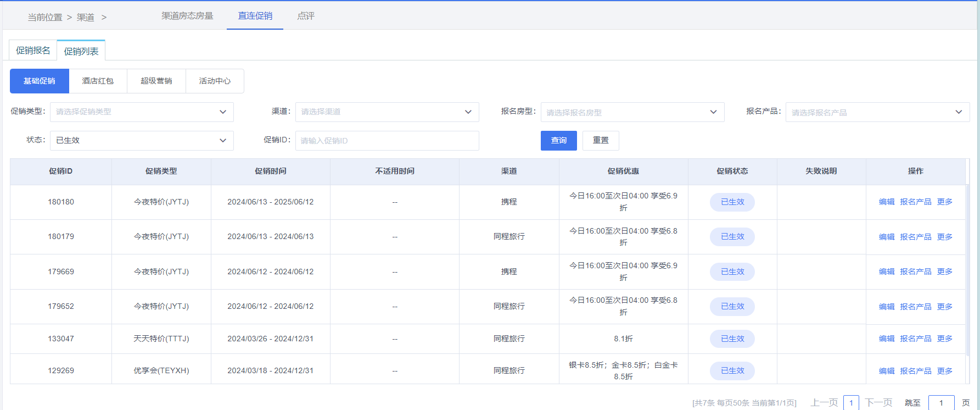Switch to the 促销报名 tab
The width and height of the screenshot is (980, 410).
(33, 51)
